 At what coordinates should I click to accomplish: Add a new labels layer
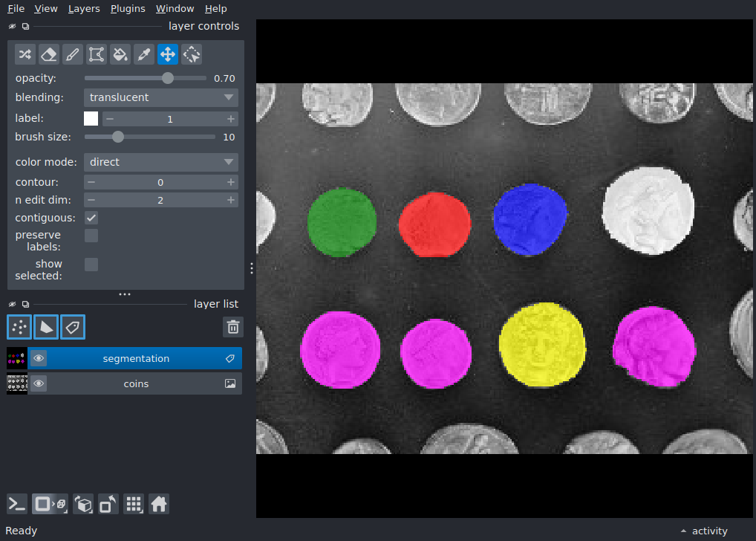tap(73, 327)
